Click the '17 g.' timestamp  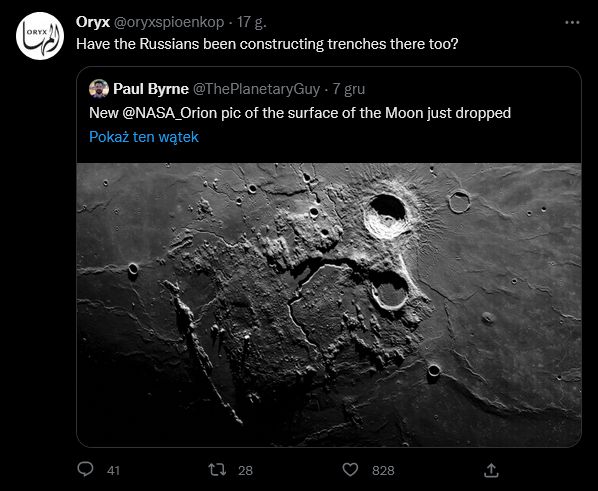click(x=251, y=22)
